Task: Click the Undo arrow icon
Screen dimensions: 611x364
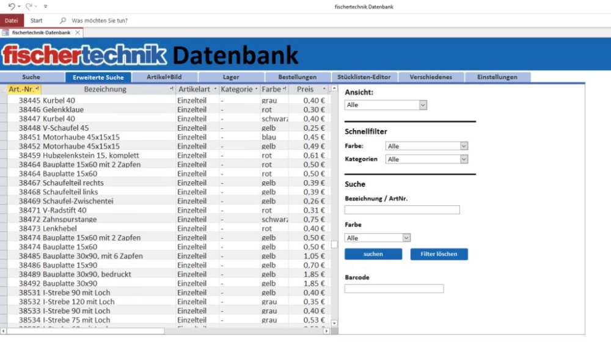Action: (11, 6)
